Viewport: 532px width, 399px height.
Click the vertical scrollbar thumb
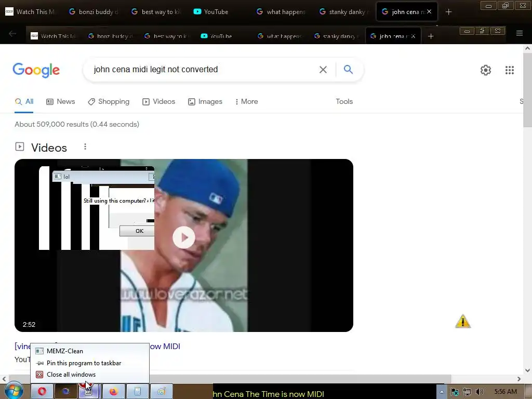[527, 90]
